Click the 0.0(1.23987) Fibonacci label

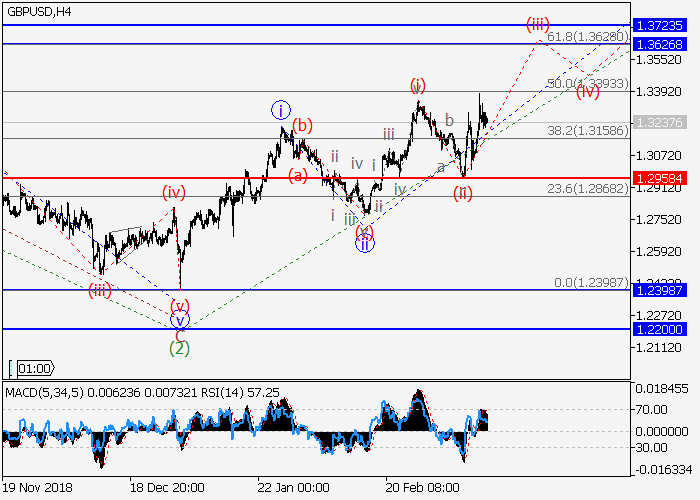coord(592,283)
